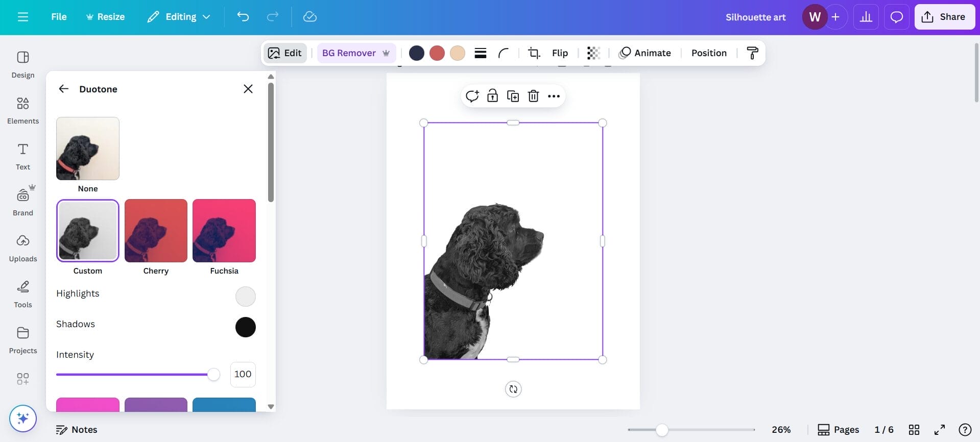Screen dimensions: 980x442
Task: Click the rotate handle below the image
Action: [513, 389]
